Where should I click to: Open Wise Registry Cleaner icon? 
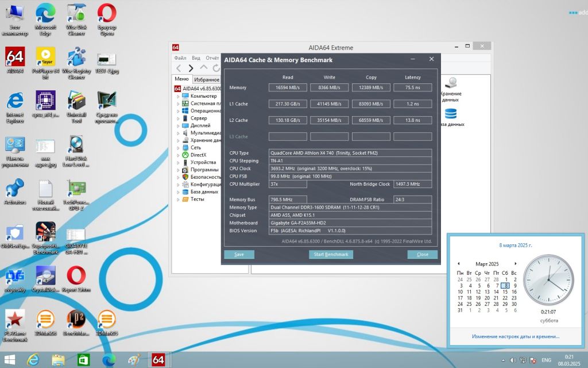tap(76, 63)
